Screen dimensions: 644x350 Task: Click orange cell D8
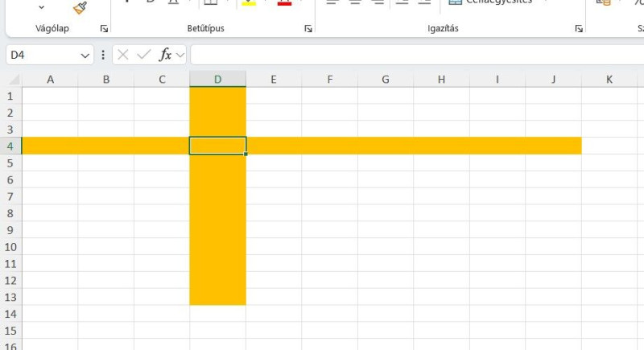click(x=217, y=213)
